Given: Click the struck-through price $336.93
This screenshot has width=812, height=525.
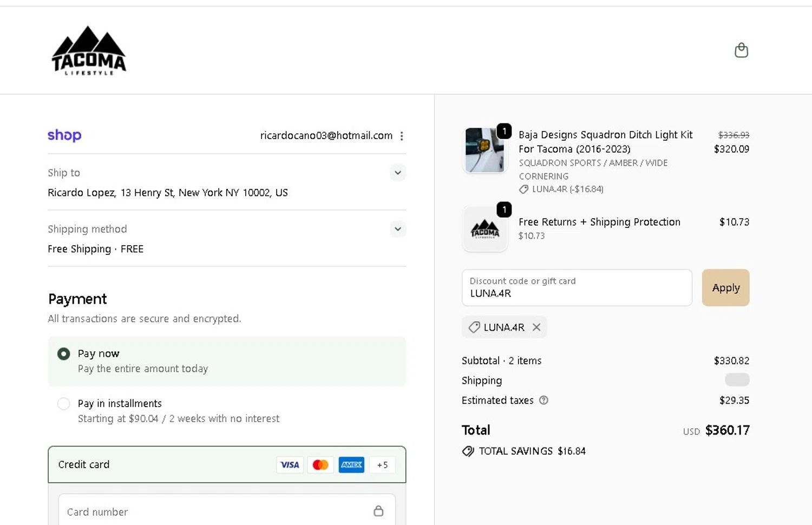Looking at the screenshot, I should tap(734, 135).
